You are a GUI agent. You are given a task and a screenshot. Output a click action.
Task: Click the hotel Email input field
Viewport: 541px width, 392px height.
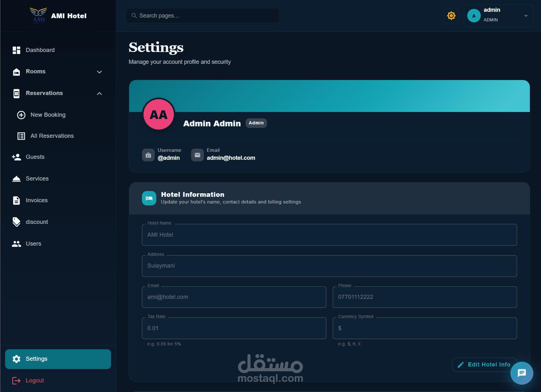[x=234, y=297]
